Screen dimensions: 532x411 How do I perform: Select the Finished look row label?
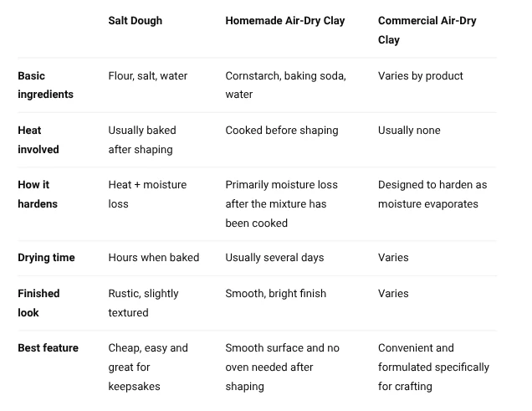click(x=38, y=303)
